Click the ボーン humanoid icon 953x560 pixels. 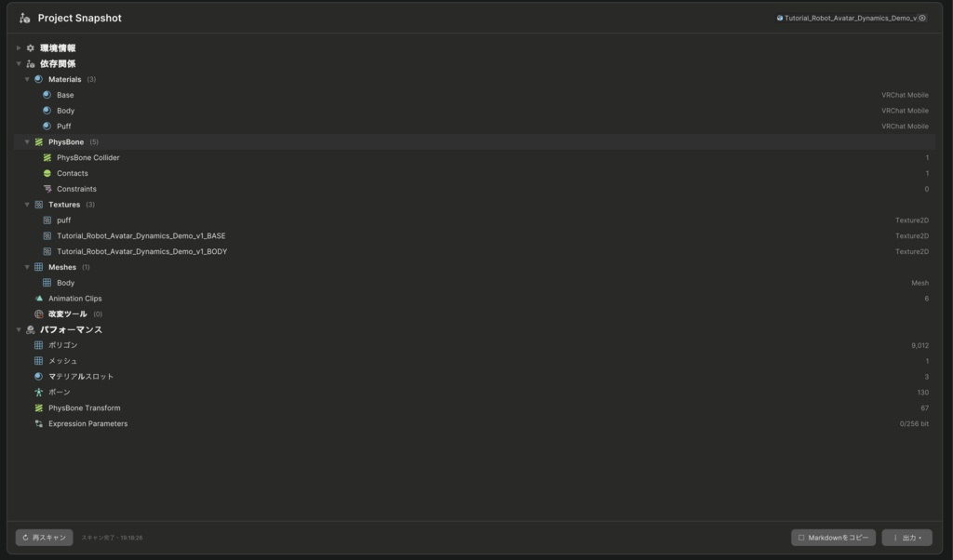[38, 393]
